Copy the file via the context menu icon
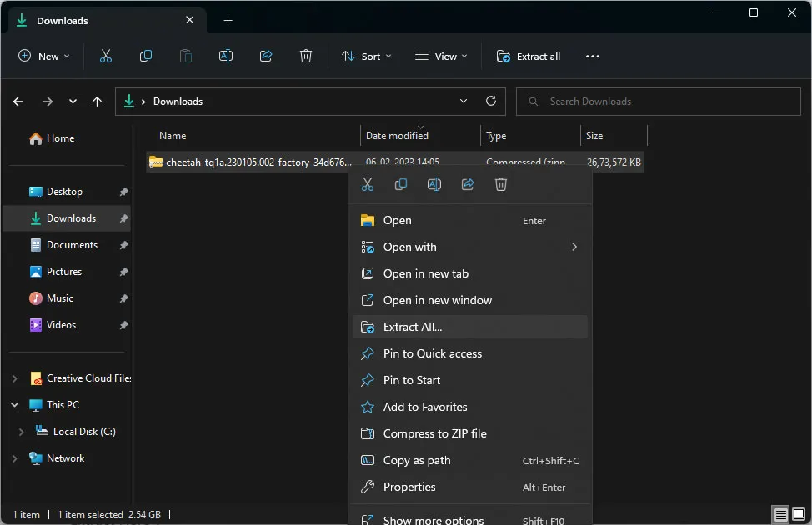The width and height of the screenshot is (812, 525). coord(401,184)
